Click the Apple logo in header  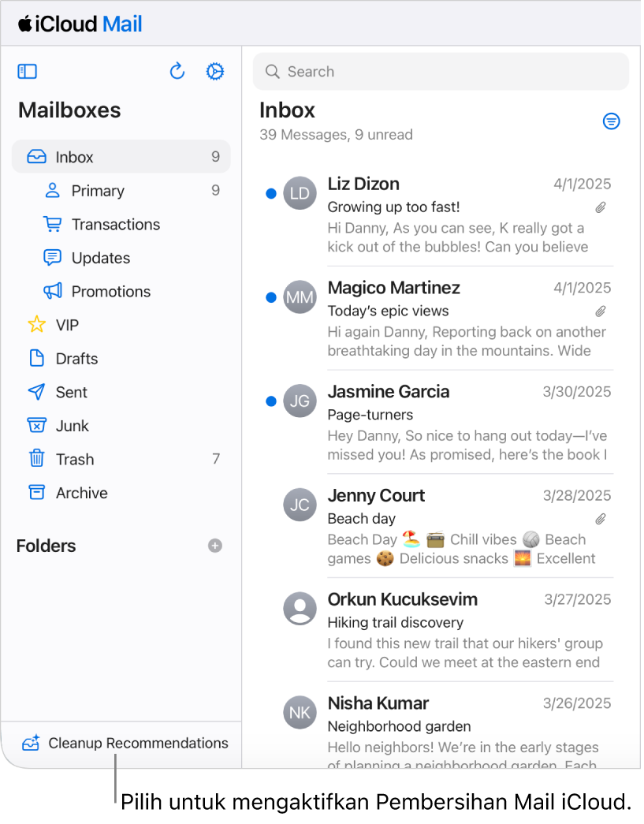pyautogui.click(x=24, y=23)
